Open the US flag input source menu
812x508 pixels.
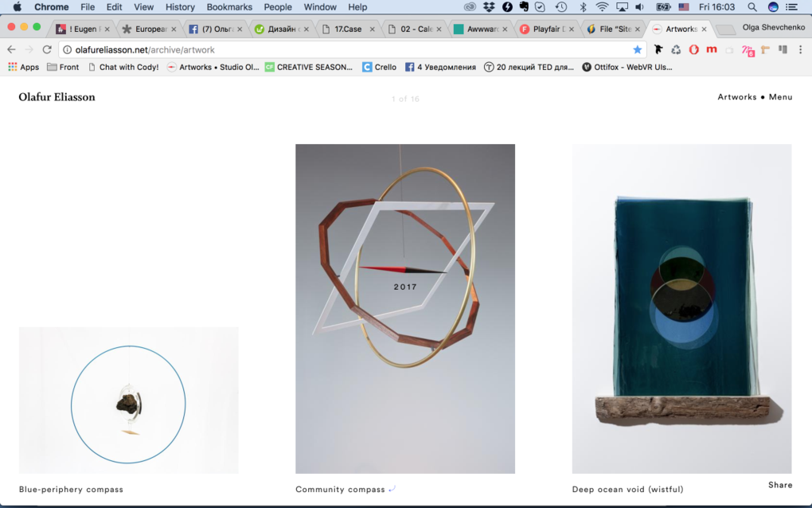(684, 7)
